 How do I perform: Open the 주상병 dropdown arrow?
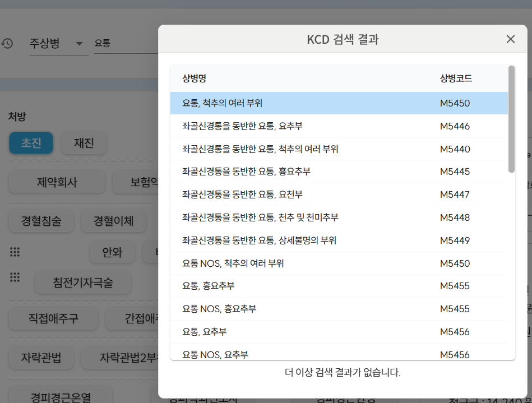[79, 44]
